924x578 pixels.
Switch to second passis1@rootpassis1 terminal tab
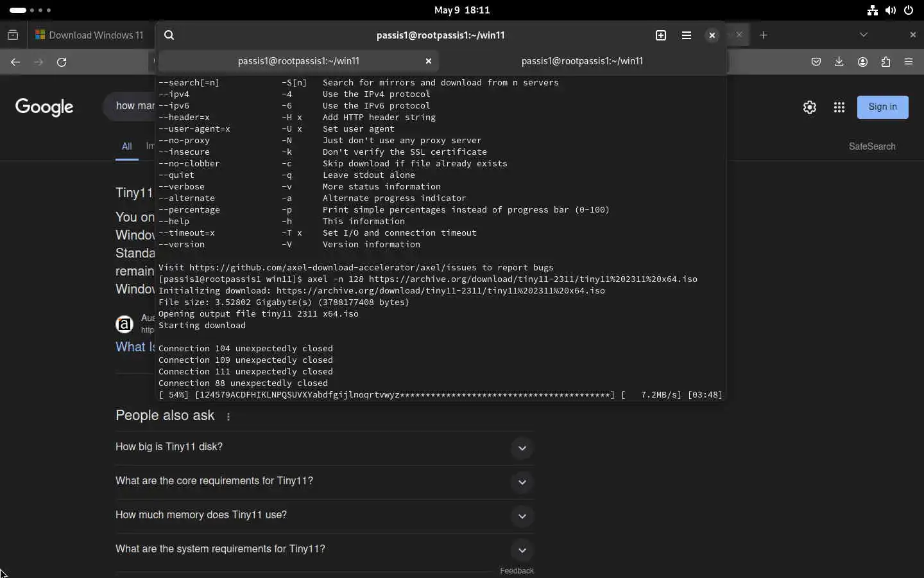583,61
